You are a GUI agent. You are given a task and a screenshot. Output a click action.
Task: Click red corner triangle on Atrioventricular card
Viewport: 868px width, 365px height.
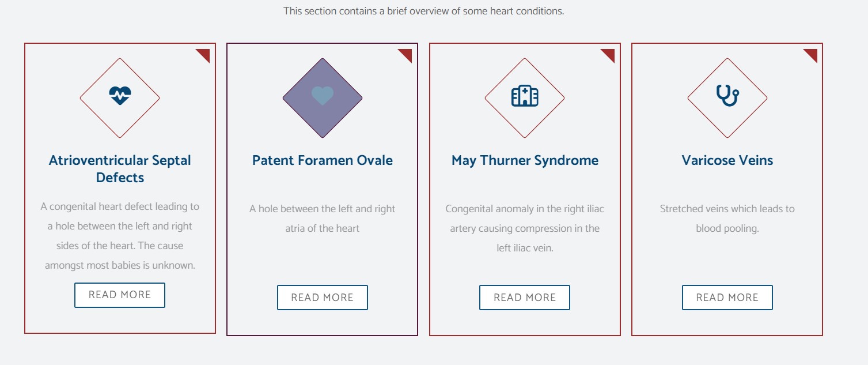pos(204,54)
